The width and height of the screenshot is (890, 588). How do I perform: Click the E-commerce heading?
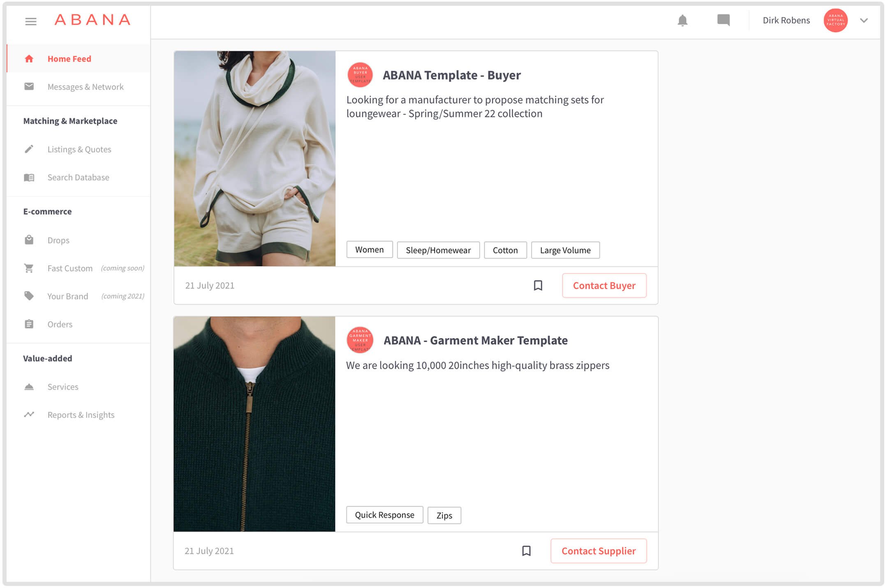click(x=47, y=211)
